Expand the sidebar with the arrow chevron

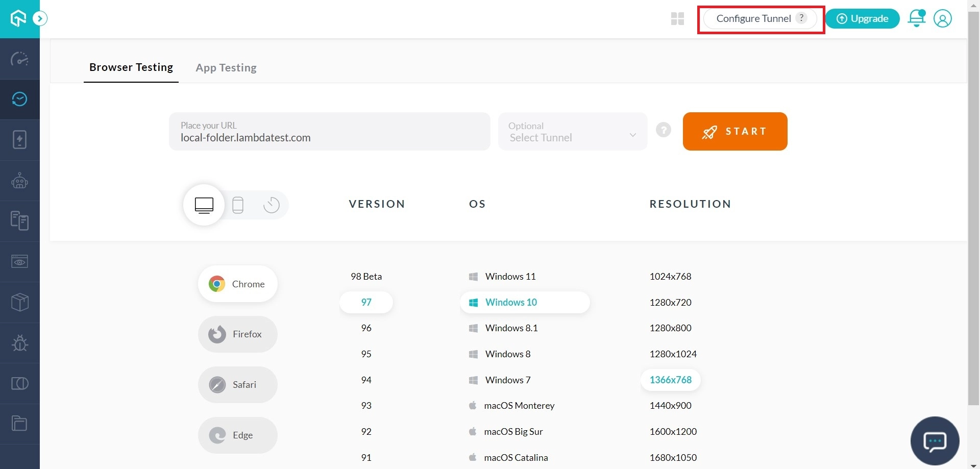point(40,18)
